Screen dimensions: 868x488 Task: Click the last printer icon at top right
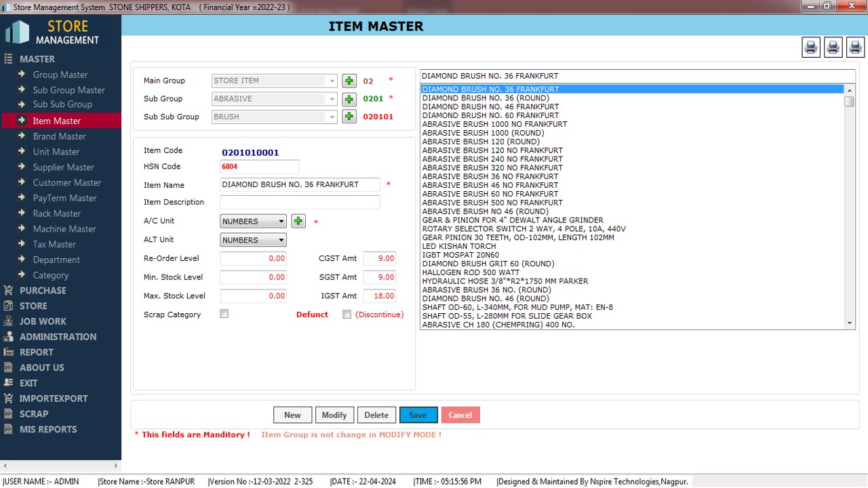855,47
